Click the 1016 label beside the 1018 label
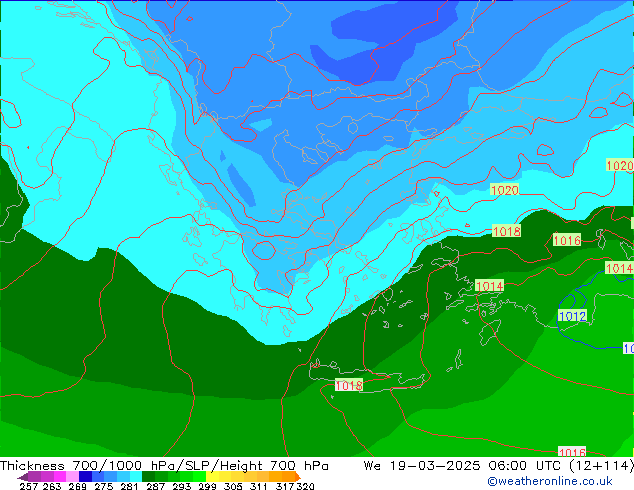This screenshot has width=634, height=490. [x=567, y=241]
